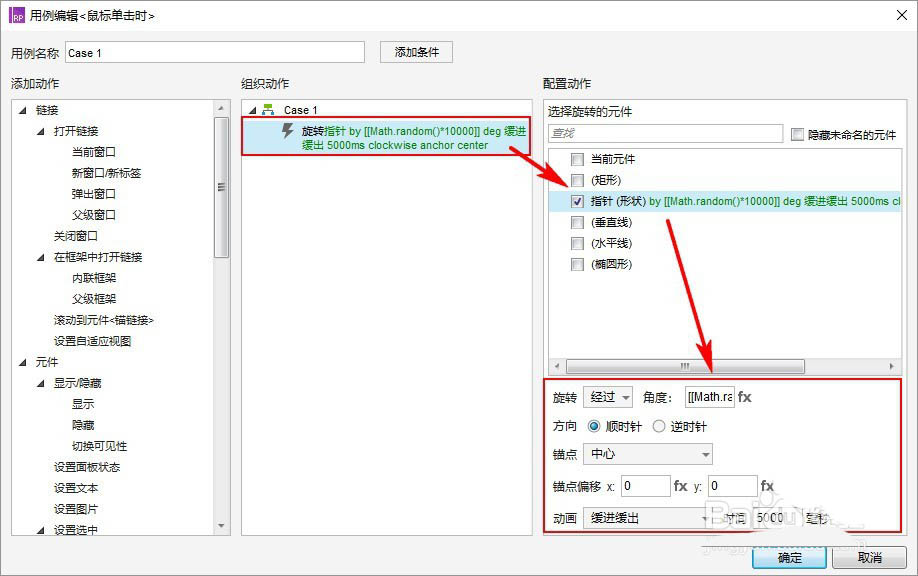The width and height of the screenshot is (918, 576).
Task: Click the Axure RP logo icon in title bar
Action: point(17,16)
